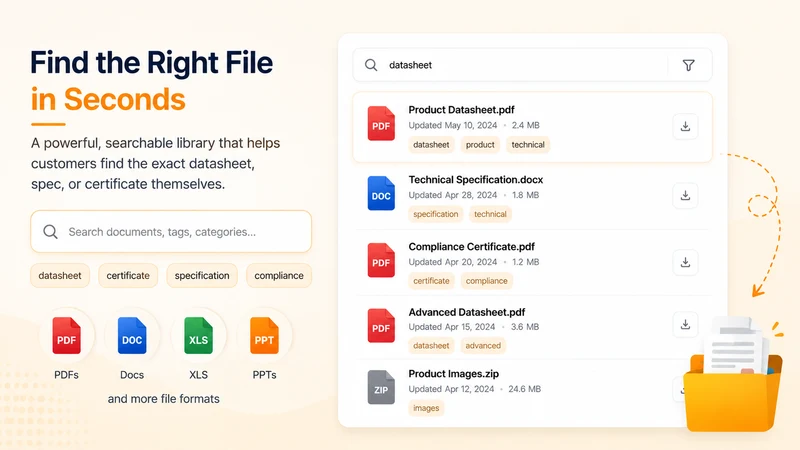Open the 'Product Images.zip' file name
Image resolution: width=800 pixels, height=450 pixels.
coord(454,373)
